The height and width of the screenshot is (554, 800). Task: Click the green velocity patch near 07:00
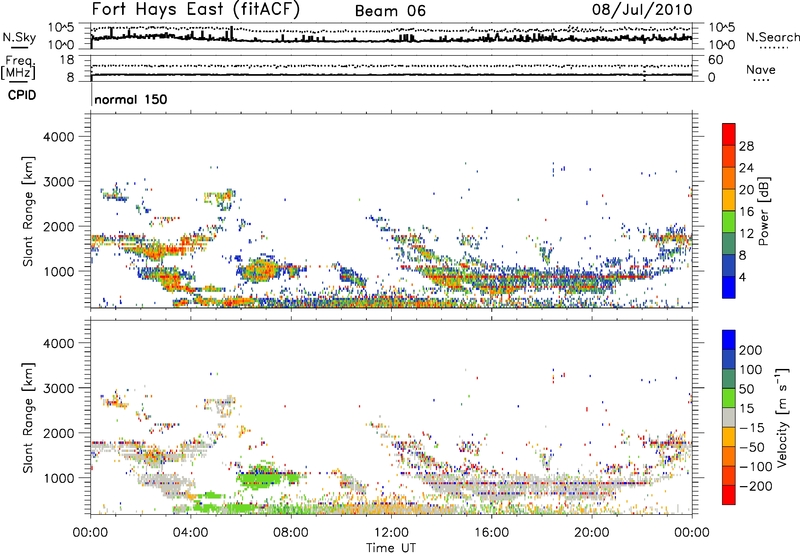262,477
